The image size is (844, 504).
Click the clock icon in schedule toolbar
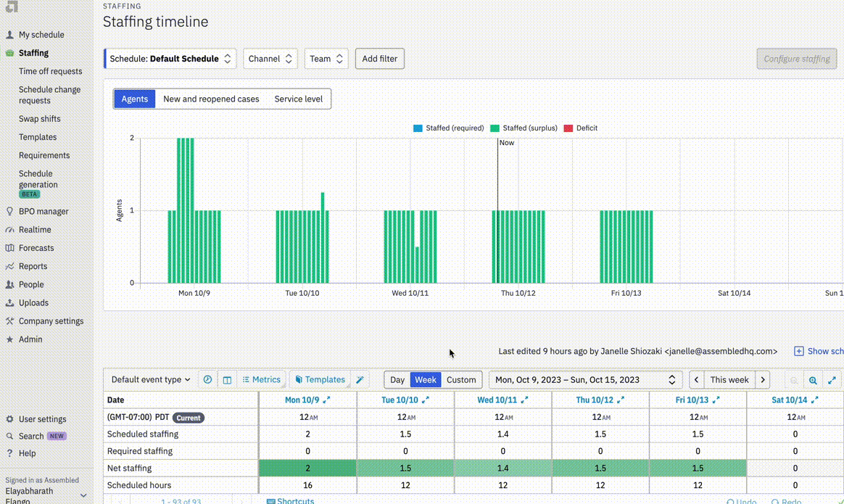pyautogui.click(x=207, y=379)
